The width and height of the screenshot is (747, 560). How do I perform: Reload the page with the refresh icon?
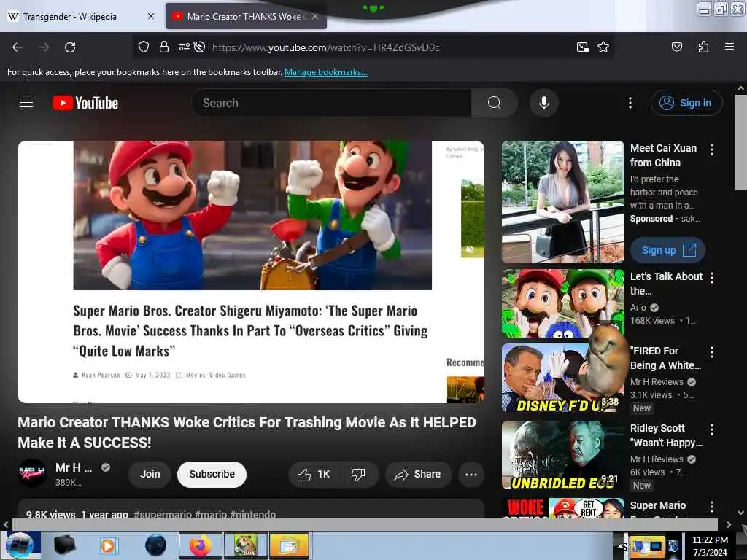tap(70, 47)
